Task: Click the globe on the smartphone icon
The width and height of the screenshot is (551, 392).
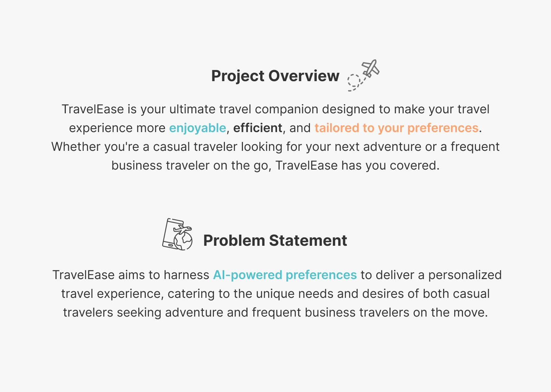Action: click(183, 240)
